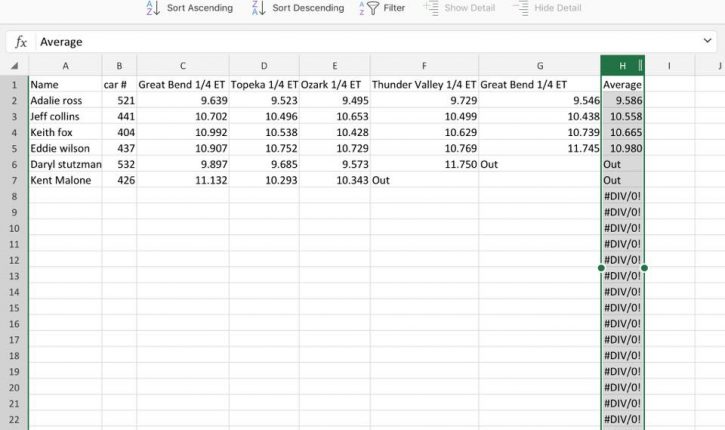725x430 pixels.
Task: Apply Filter using the funnel icon
Action: click(x=372, y=8)
